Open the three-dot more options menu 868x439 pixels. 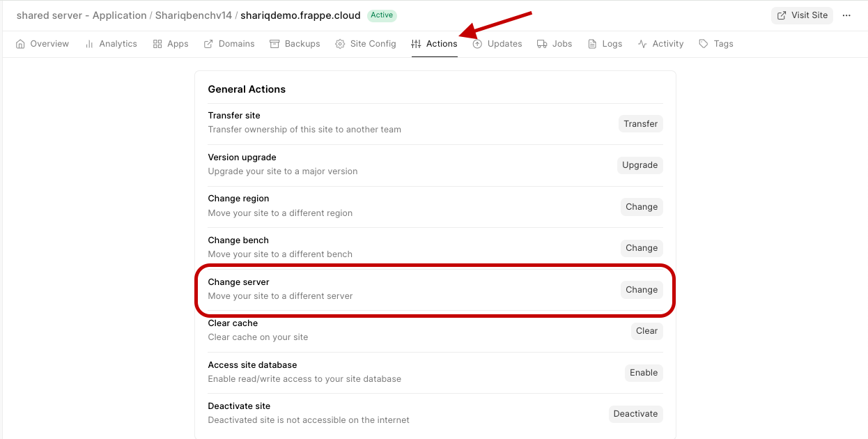coord(846,15)
